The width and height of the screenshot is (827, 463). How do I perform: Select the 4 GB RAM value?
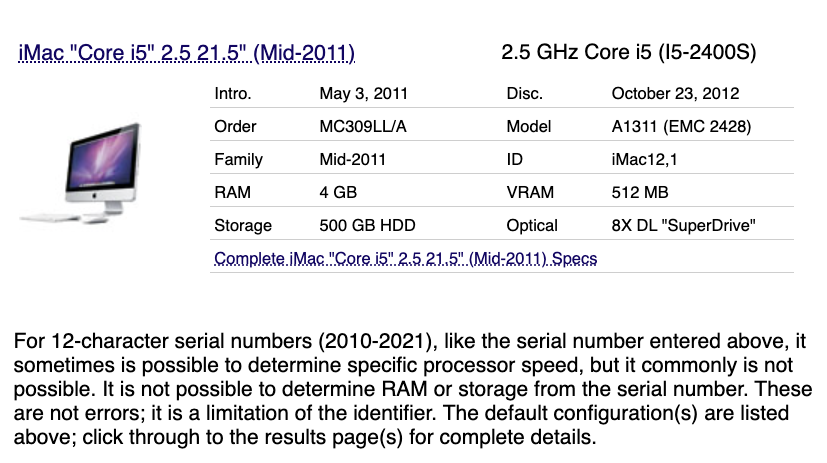(338, 192)
